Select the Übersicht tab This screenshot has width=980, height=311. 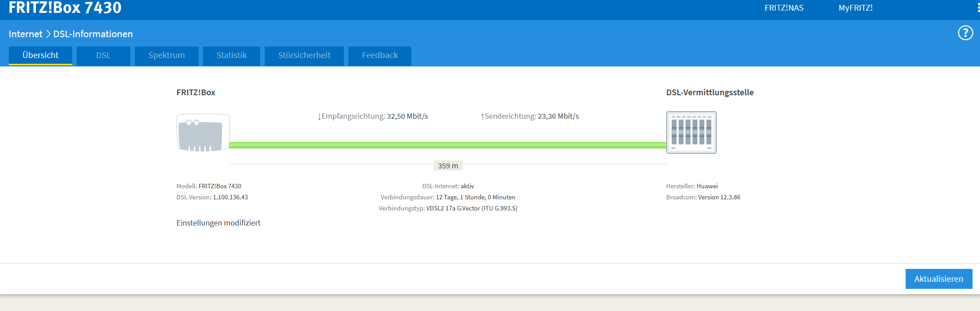coord(40,55)
